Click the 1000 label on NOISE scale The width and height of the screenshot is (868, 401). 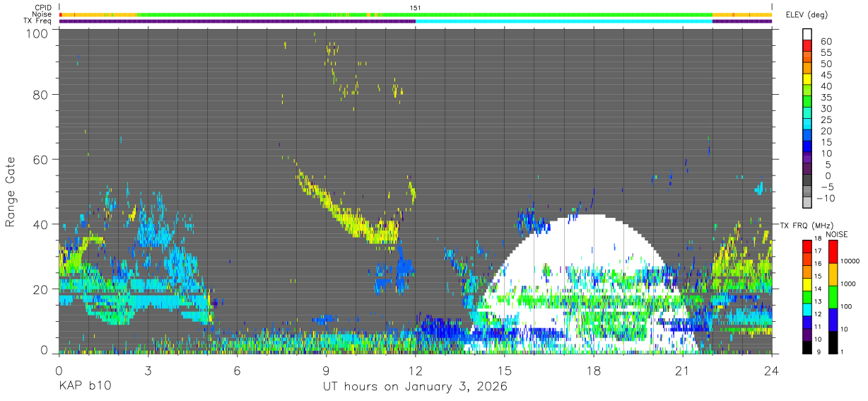[848, 284]
